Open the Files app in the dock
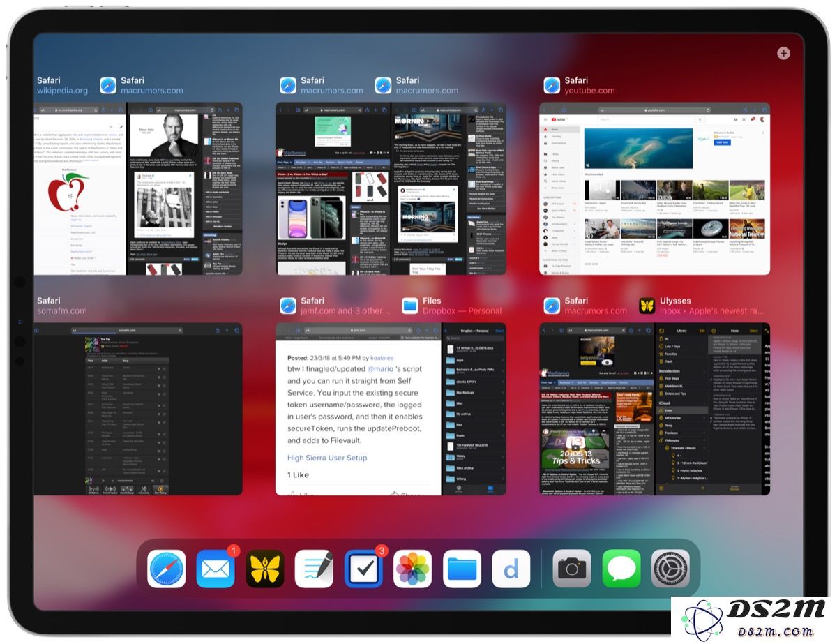Screen dimensions: 837x644 tap(462, 569)
